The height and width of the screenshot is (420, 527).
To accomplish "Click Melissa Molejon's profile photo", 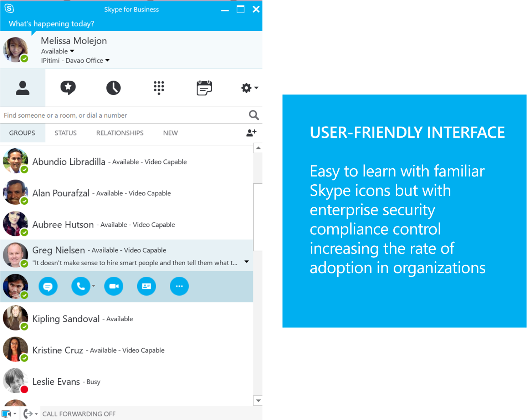I will (15, 50).
